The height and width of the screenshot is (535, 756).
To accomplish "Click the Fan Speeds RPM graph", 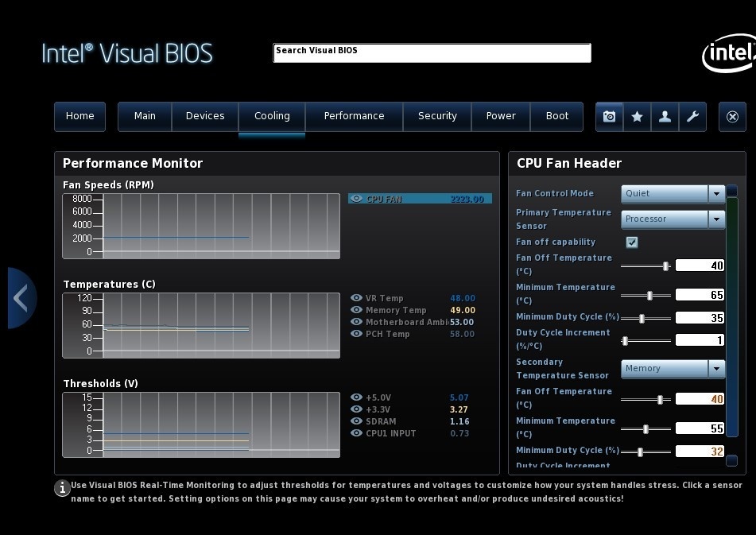I will click(x=201, y=226).
